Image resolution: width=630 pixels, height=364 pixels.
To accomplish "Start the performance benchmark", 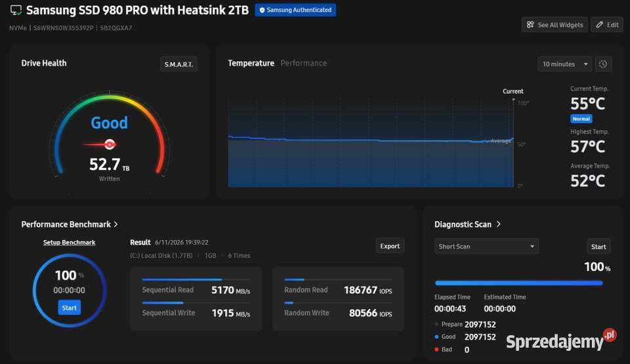I will 69,308.
